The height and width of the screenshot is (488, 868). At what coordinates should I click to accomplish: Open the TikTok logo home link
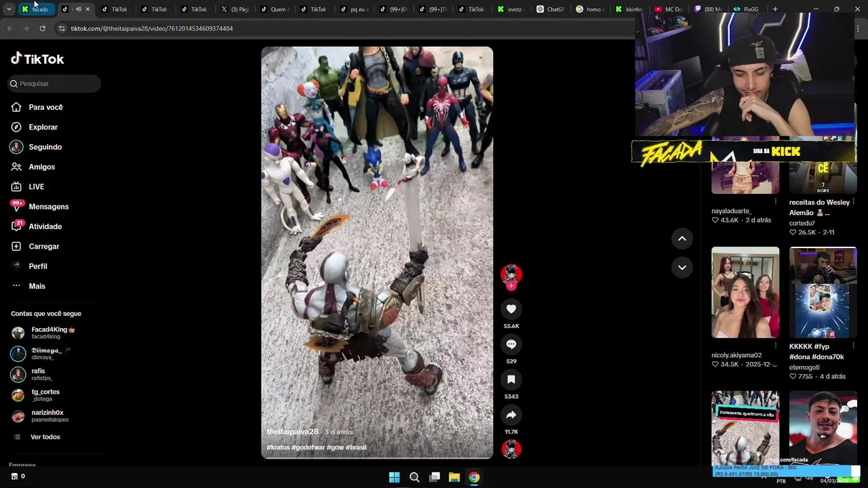[37, 59]
